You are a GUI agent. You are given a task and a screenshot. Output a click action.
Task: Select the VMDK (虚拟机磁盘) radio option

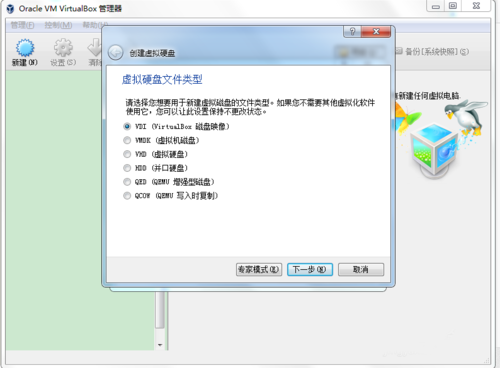127,140
